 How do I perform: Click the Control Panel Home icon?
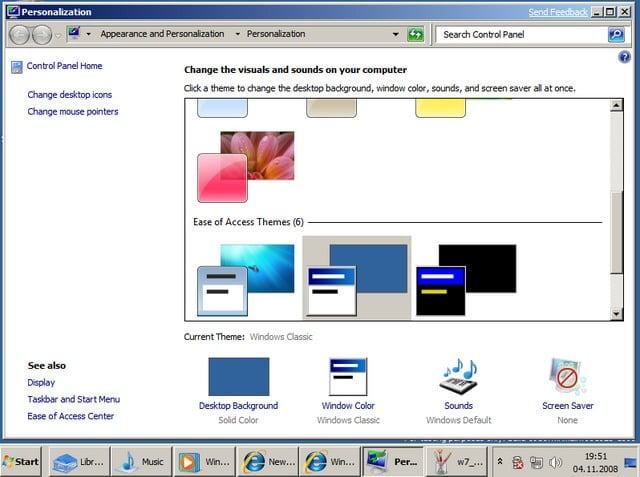tap(17, 67)
